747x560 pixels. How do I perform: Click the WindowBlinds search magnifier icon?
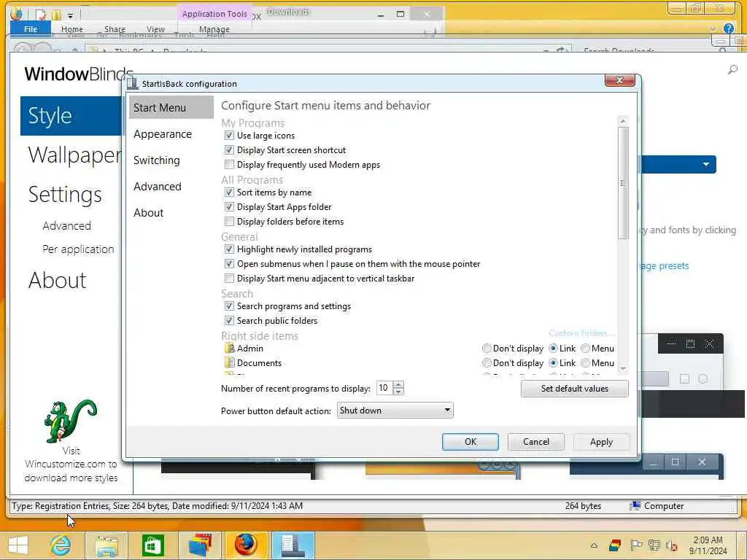point(732,70)
